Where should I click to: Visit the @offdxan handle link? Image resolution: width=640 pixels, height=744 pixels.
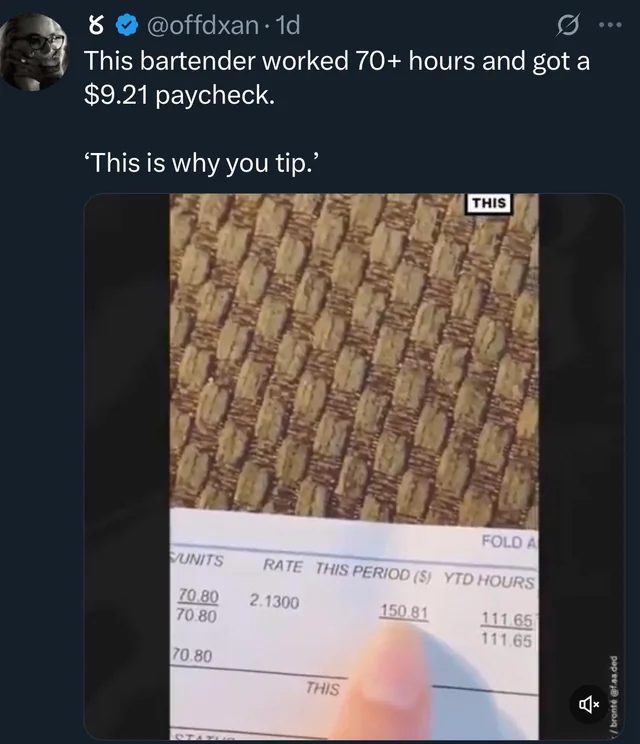coord(204,25)
